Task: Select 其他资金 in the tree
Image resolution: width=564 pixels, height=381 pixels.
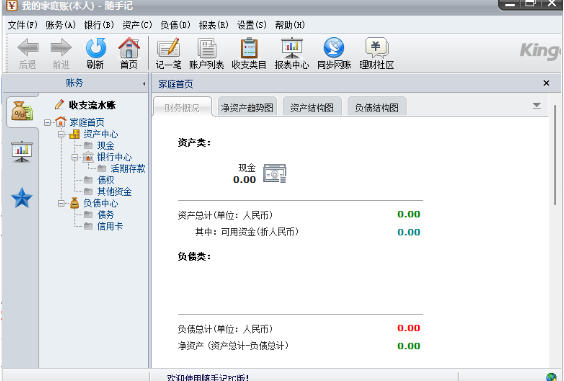Action: coord(114,191)
